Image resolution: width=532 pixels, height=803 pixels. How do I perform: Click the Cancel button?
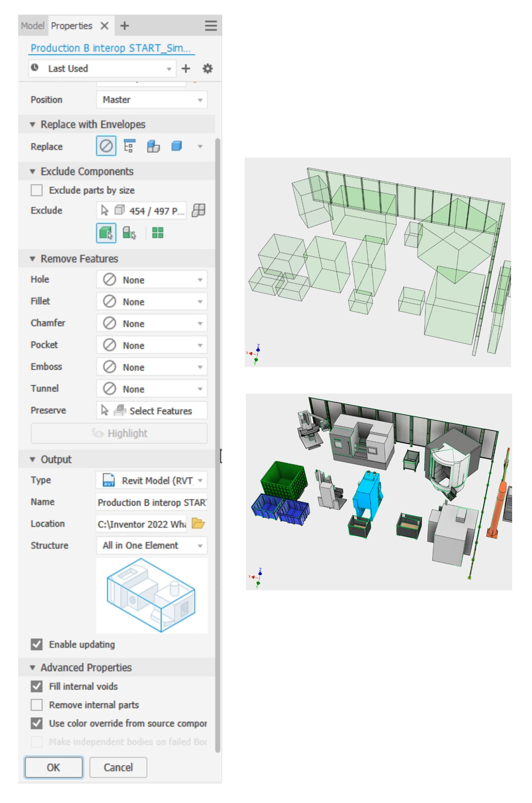pos(118,767)
